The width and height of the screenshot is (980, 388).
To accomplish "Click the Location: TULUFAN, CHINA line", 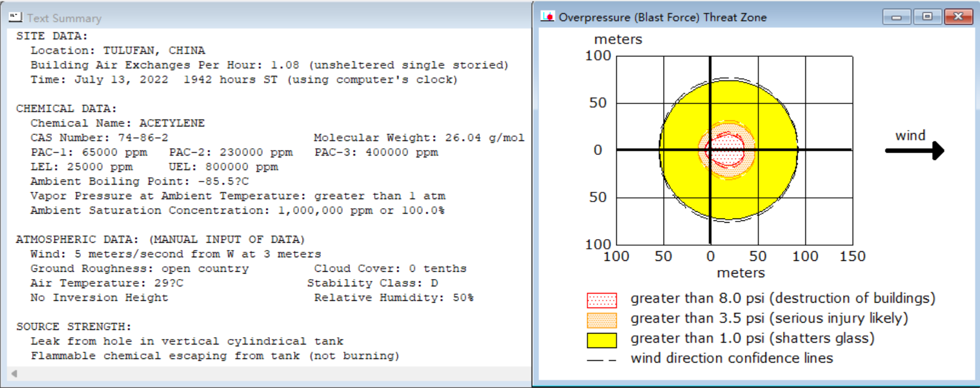I will (118, 50).
